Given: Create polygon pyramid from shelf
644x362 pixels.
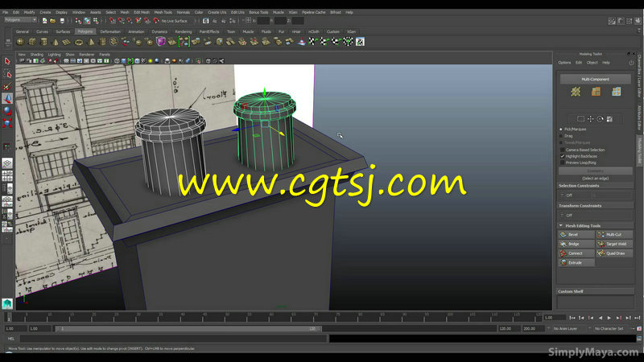Looking at the screenshot, I should coord(91,42).
